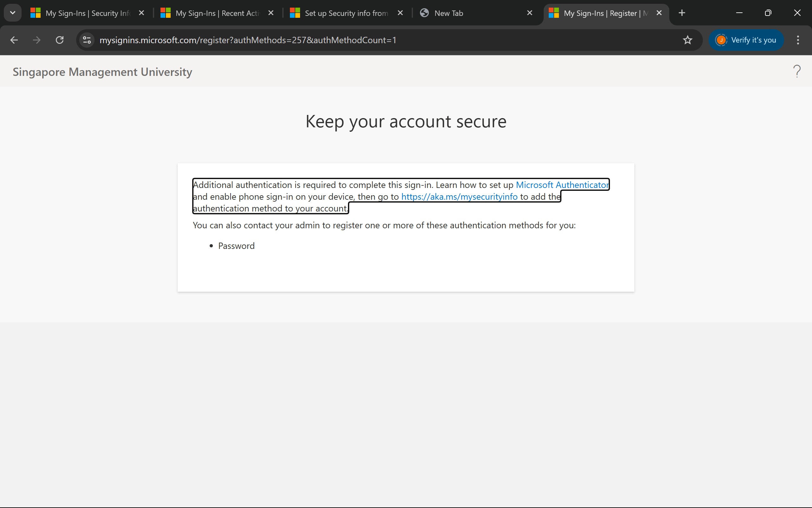The image size is (812, 508).
Task: Reload the current page
Action: [60, 40]
